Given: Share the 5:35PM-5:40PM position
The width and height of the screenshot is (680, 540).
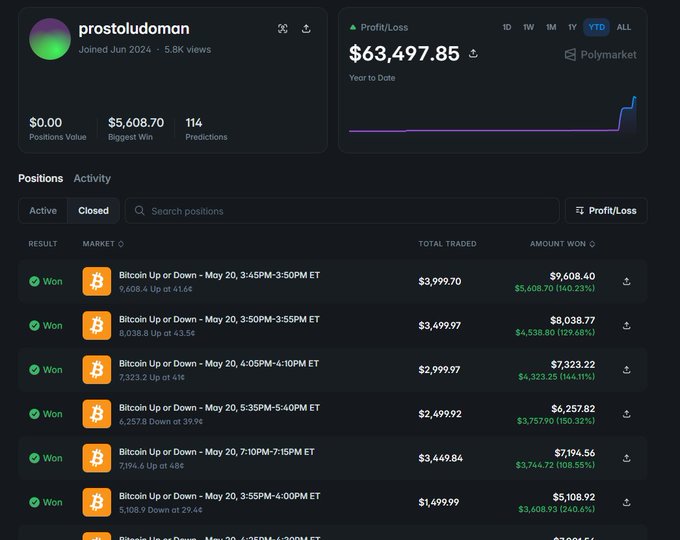Looking at the screenshot, I should tap(626, 414).
